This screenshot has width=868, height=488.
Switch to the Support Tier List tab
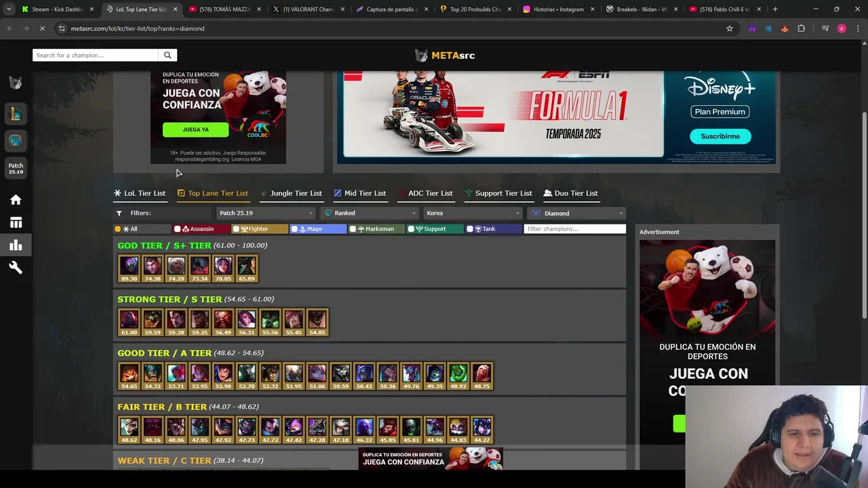tap(498, 193)
